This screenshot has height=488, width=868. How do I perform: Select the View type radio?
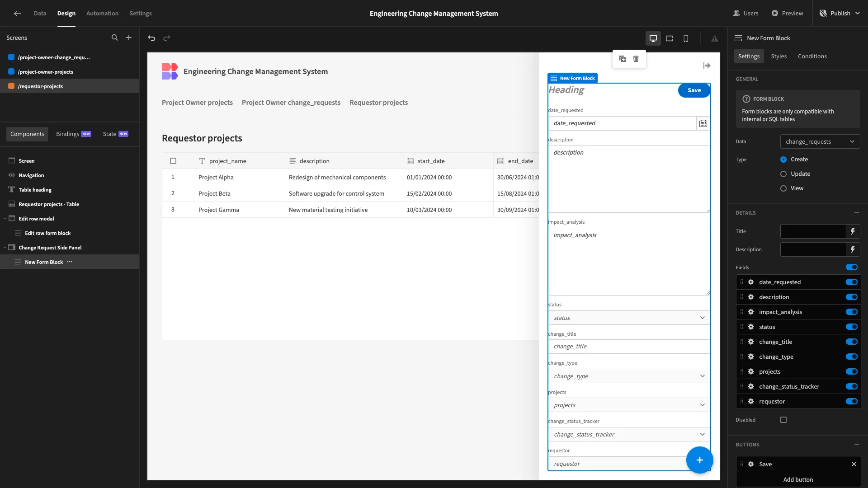tap(783, 188)
